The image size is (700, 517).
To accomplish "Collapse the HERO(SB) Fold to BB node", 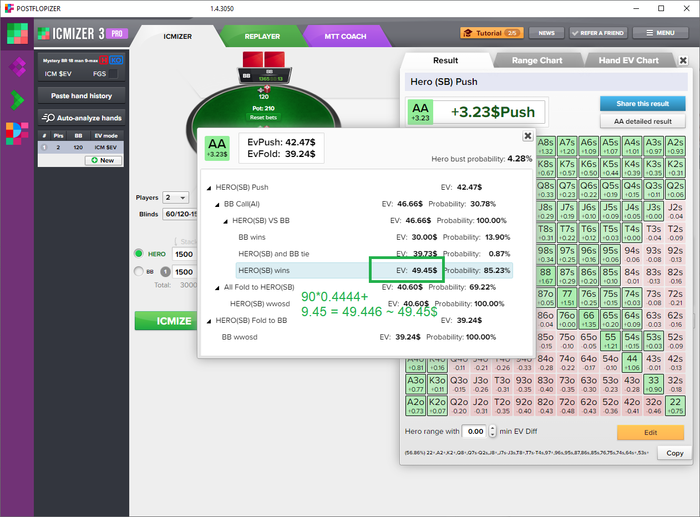I will [208, 321].
